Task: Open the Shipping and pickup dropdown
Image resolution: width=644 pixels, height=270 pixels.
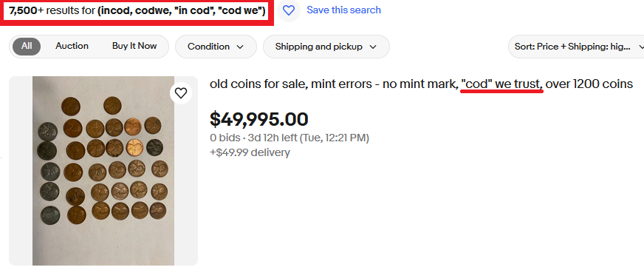Action: point(326,47)
